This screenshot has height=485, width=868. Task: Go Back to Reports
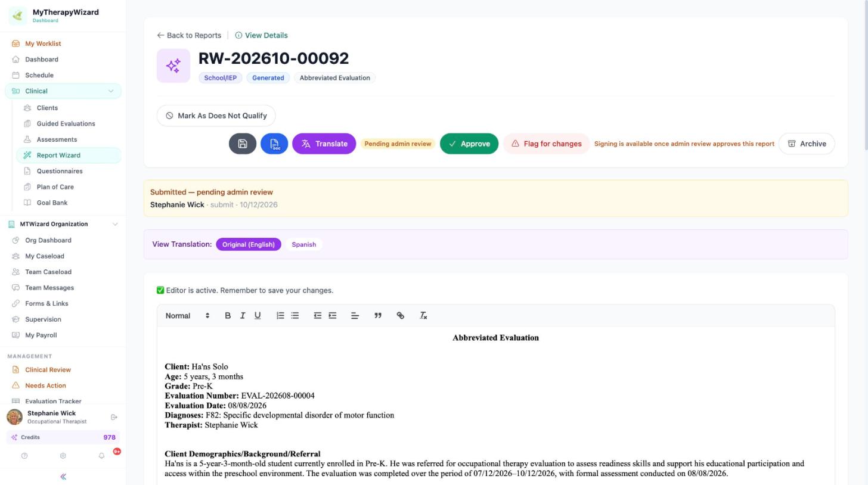coord(189,35)
